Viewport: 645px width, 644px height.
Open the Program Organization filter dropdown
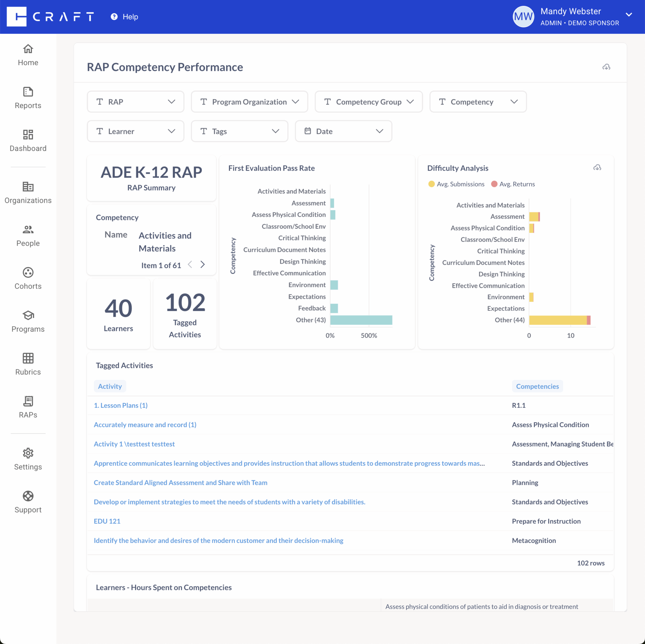[x=249, y=102]
